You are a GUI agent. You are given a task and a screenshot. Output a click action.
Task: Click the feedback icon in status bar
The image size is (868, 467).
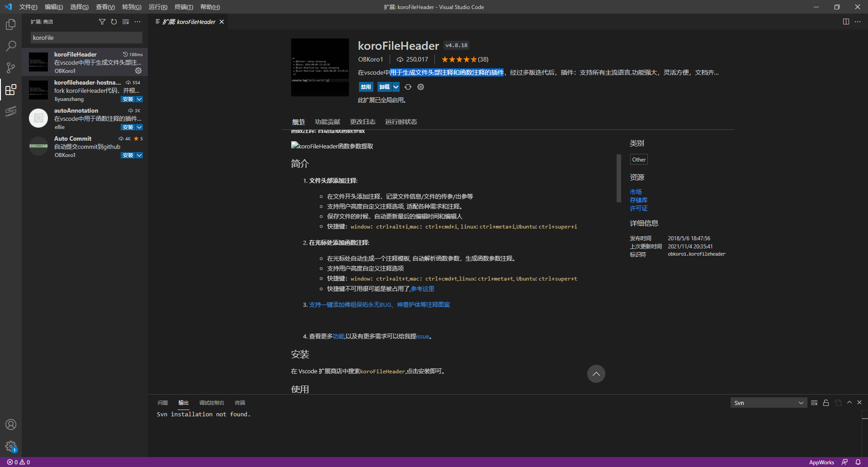tap(844, 462)
